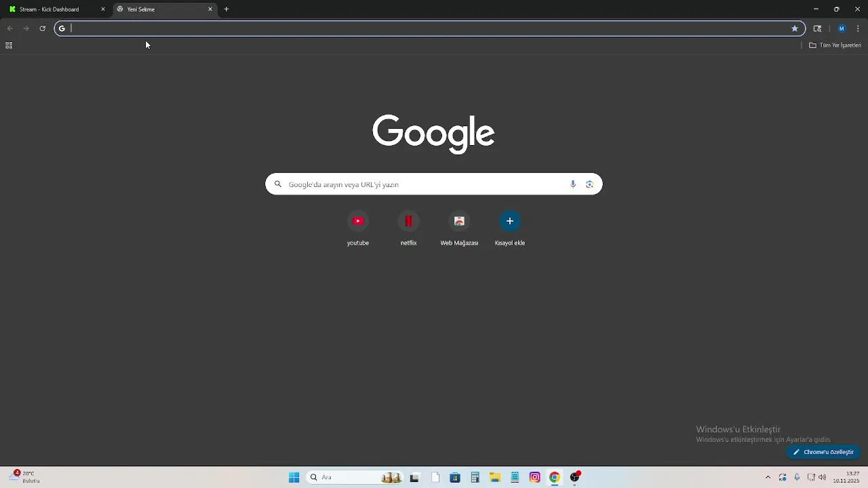Open the netflix shortcut

408,228
